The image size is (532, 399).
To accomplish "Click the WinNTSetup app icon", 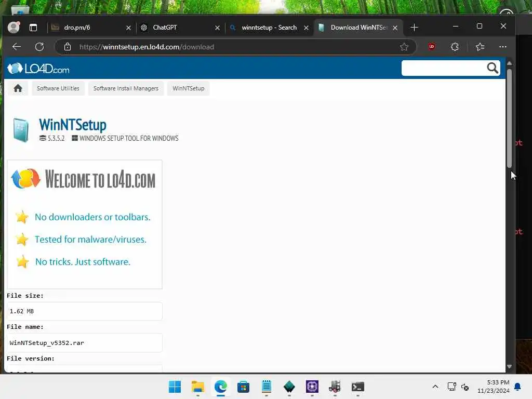I will [x=21, y=129].
